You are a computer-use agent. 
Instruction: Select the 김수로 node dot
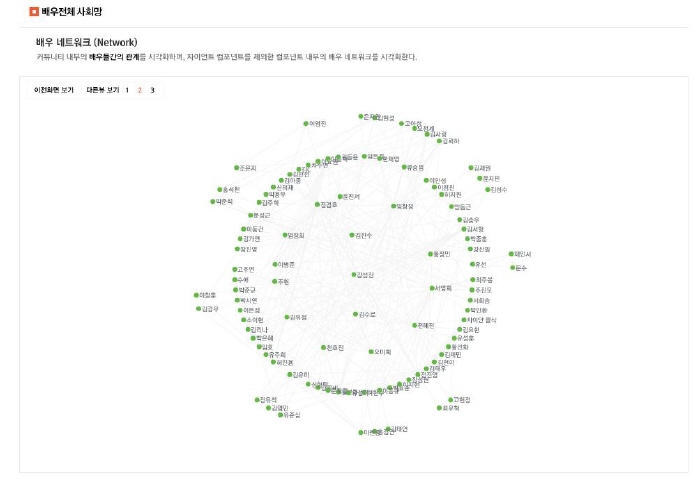[355, 314]
